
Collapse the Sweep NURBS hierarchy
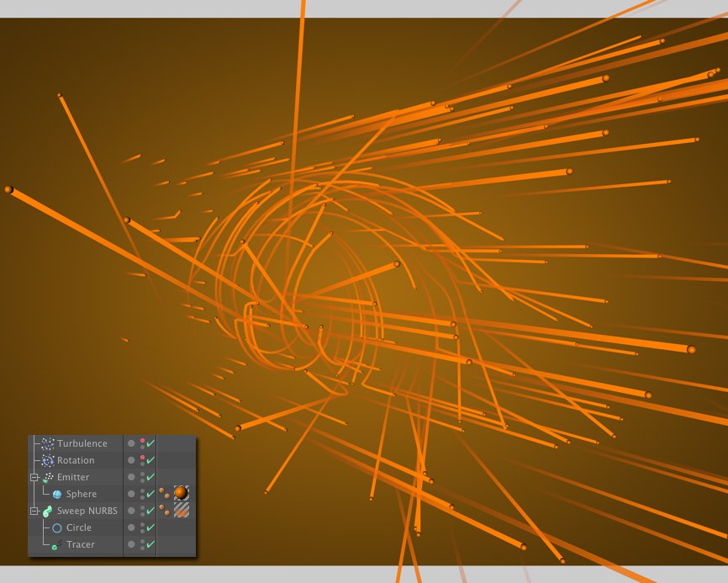(34, 511)
